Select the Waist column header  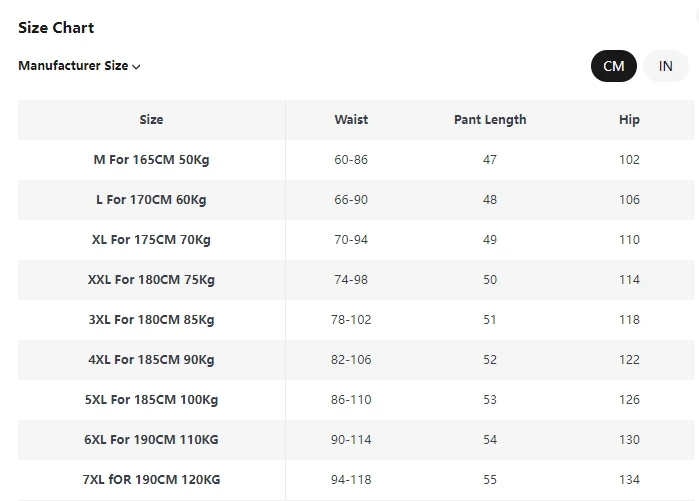pyautogui.click(x=351, y=120)
